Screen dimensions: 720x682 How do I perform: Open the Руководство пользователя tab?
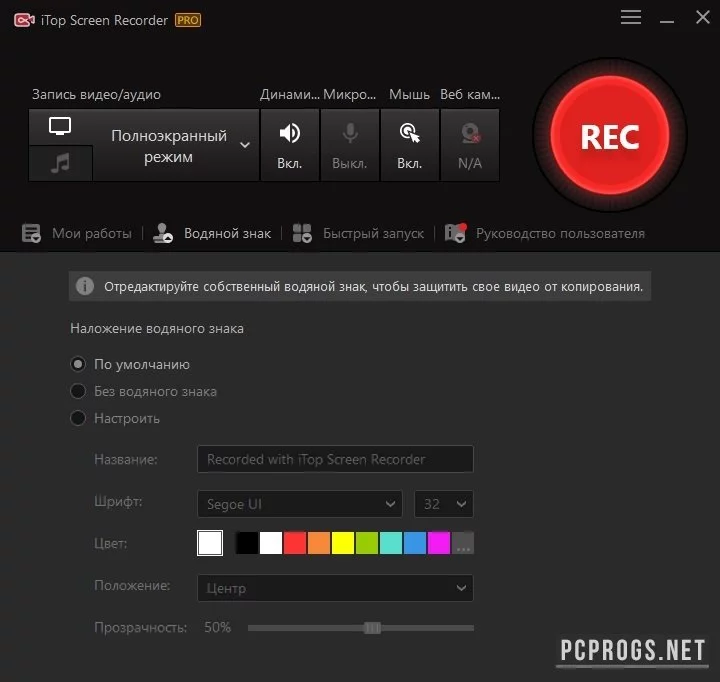[560, 233]
